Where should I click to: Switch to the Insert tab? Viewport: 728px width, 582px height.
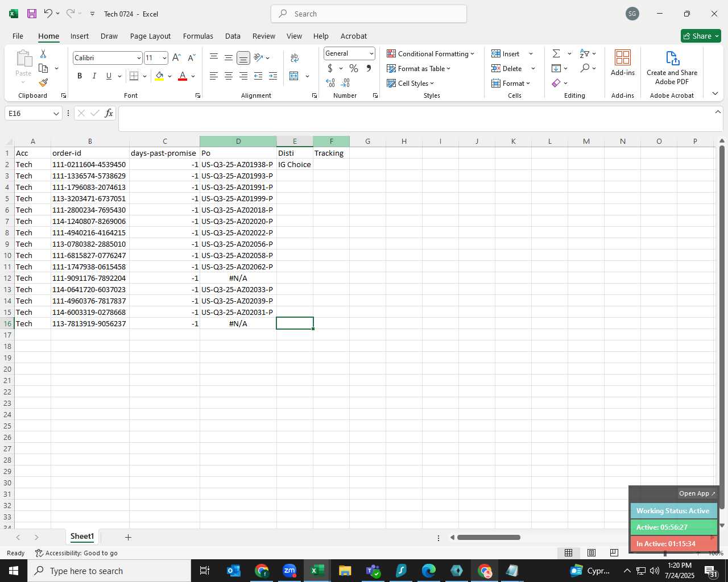point(80,36)
